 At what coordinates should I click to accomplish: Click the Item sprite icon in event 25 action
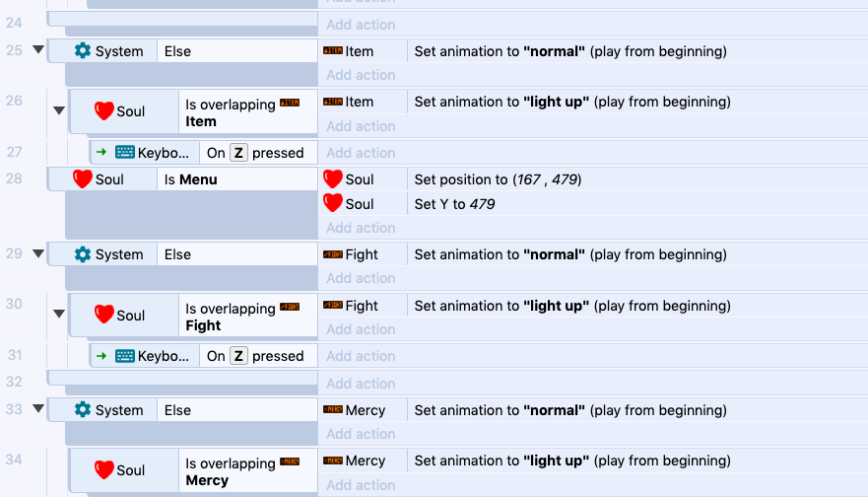pyautogui.click(x=333, y=51)
